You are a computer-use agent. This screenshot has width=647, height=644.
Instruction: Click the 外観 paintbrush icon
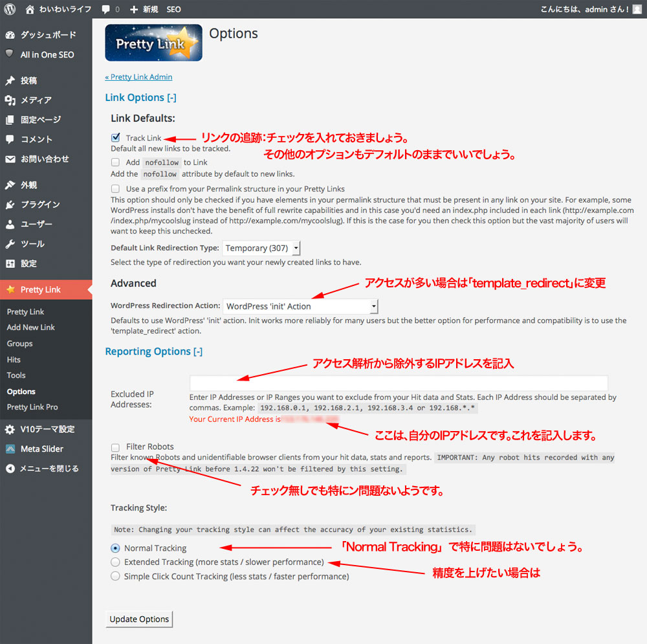point(10,185)
